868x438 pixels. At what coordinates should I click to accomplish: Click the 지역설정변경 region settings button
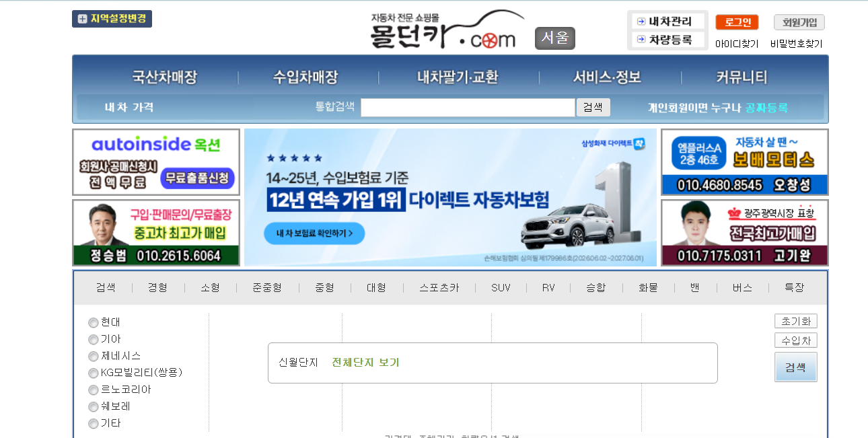[112, 19]
